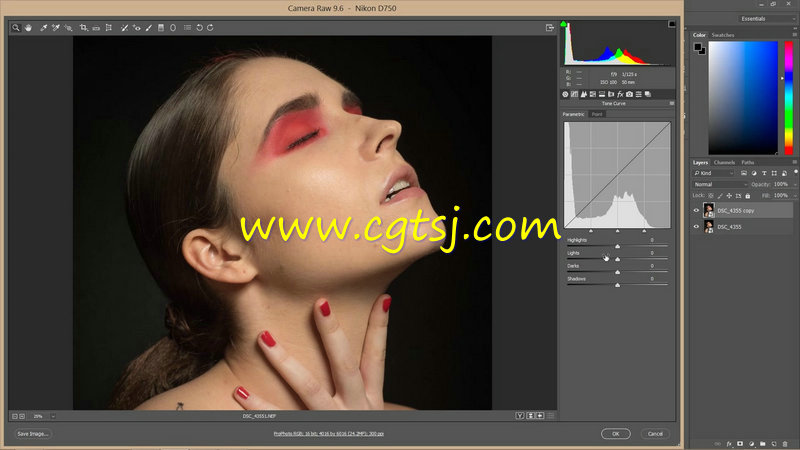
Task: Turn layer filtering on or off
Action: tap(795, 172)
